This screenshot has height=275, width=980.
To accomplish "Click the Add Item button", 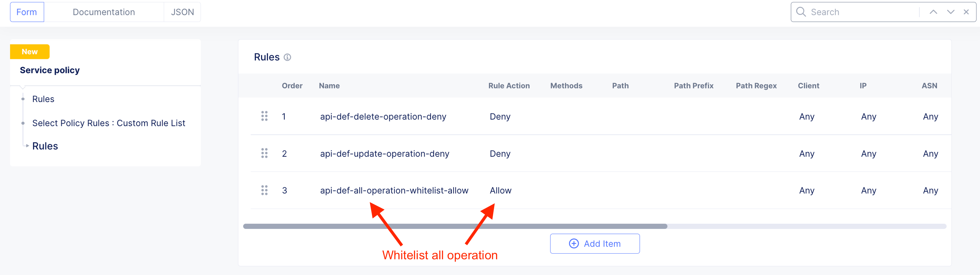I will (x=594, y=243).
